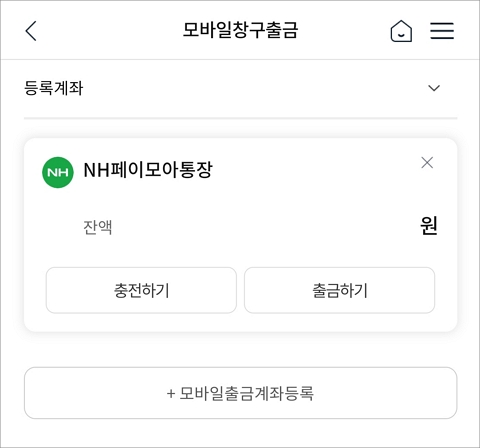
Task: Click the blank space in the balance row
Action: [266, 227]
